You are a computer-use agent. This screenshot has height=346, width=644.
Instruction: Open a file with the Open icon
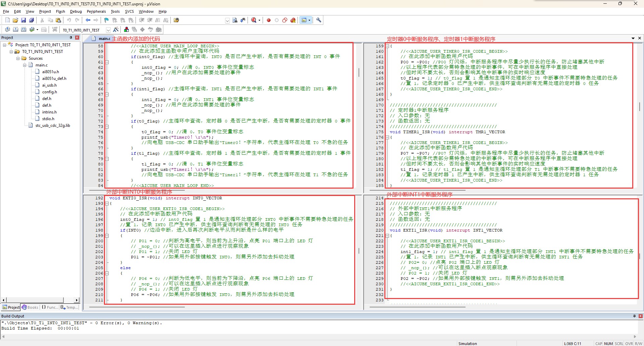pyautogui.click(x=15, y=20)
